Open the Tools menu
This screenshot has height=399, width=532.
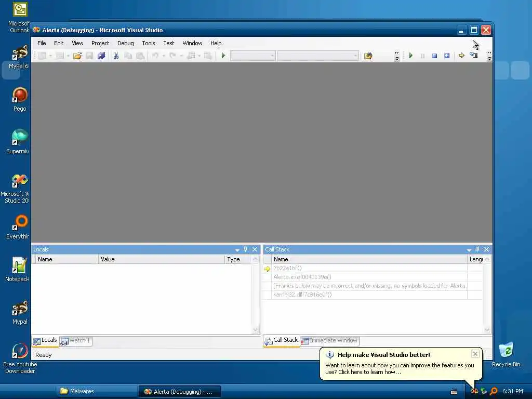coord(148,43)
